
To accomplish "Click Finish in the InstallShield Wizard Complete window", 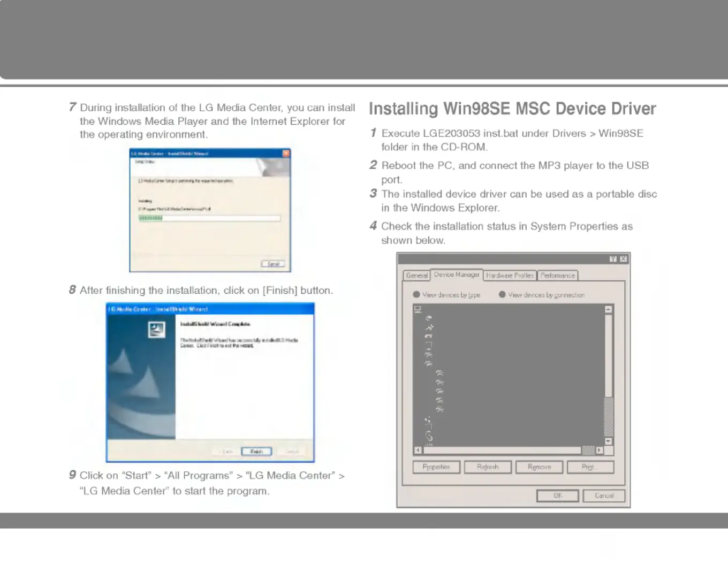I will 256,452.
